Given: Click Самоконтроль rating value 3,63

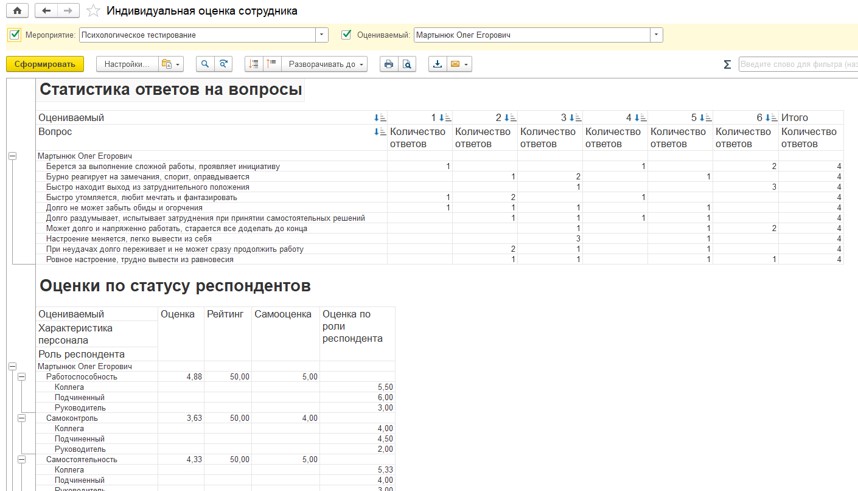Looking at the screenshot, I should (194, 418).
